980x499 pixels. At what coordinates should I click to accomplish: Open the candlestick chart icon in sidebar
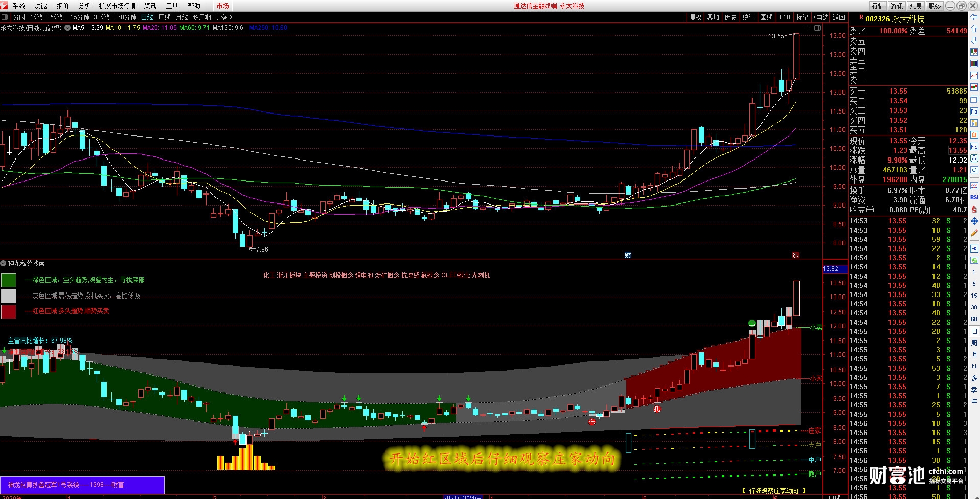[x=974, y=87]
